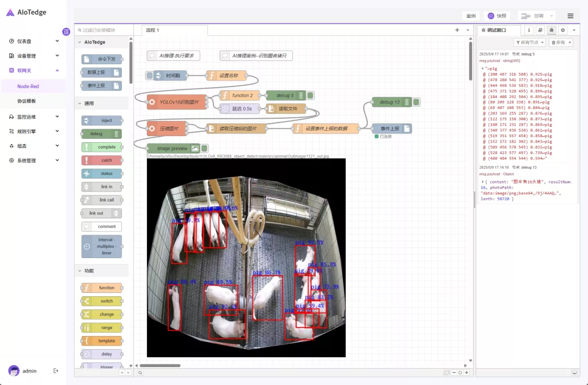Click the logout icon next to admin
Screen dimensions: 588x385
(x=56, y=371)
